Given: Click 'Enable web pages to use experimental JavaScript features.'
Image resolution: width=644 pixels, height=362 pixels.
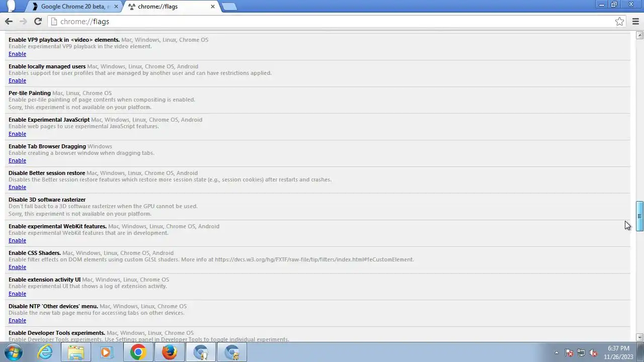Looking at the screenshot, I should point(84,126).
